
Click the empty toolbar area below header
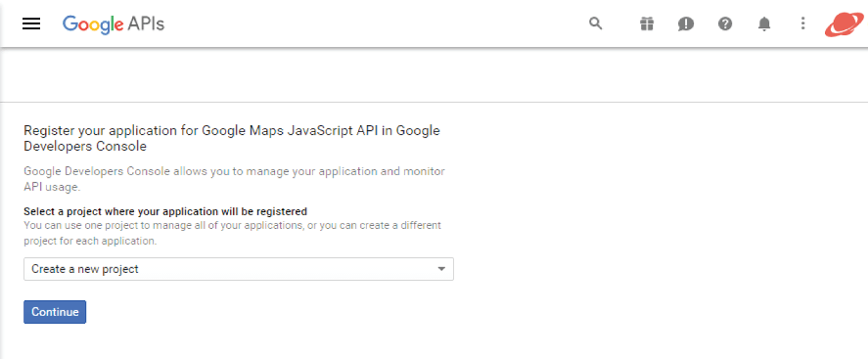click(434, 74)
